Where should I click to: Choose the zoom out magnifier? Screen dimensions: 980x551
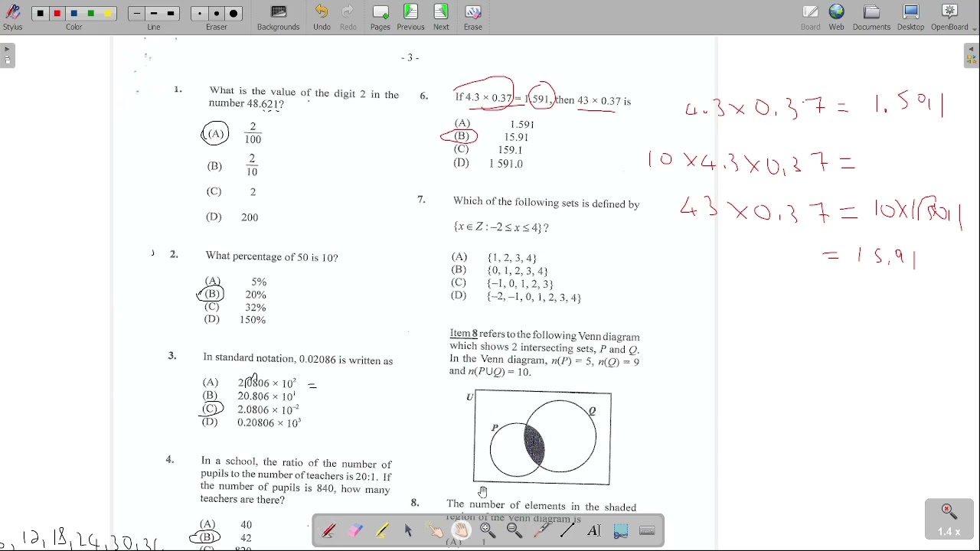point(514,530)
